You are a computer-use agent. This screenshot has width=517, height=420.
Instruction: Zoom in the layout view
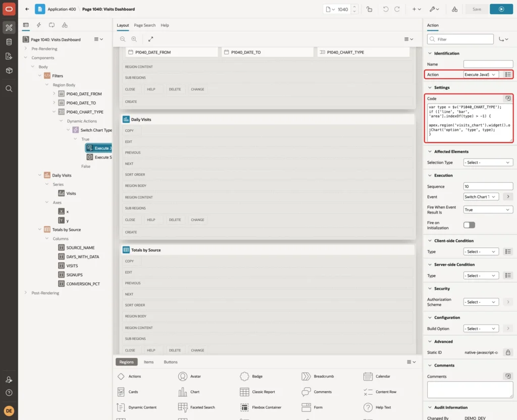[134, 39]
